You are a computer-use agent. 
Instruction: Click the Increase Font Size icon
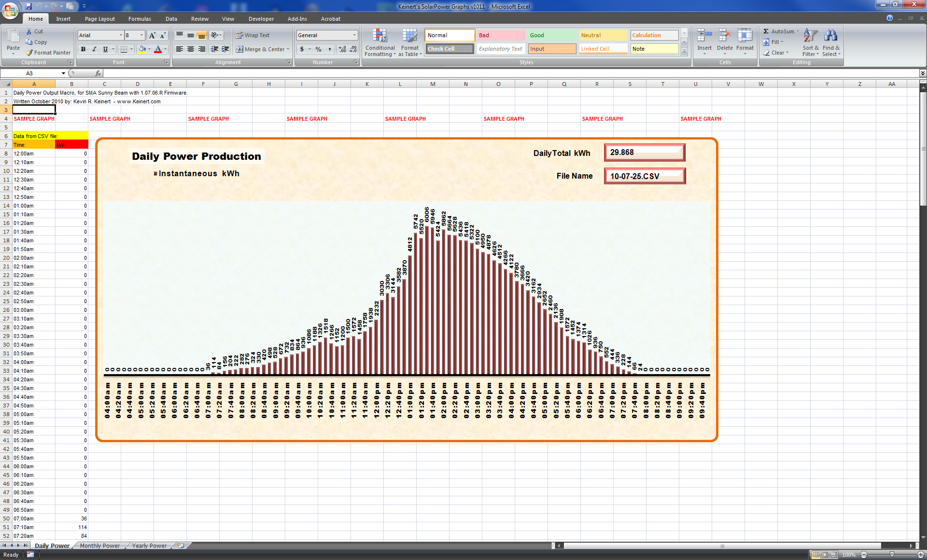[152, 35]
